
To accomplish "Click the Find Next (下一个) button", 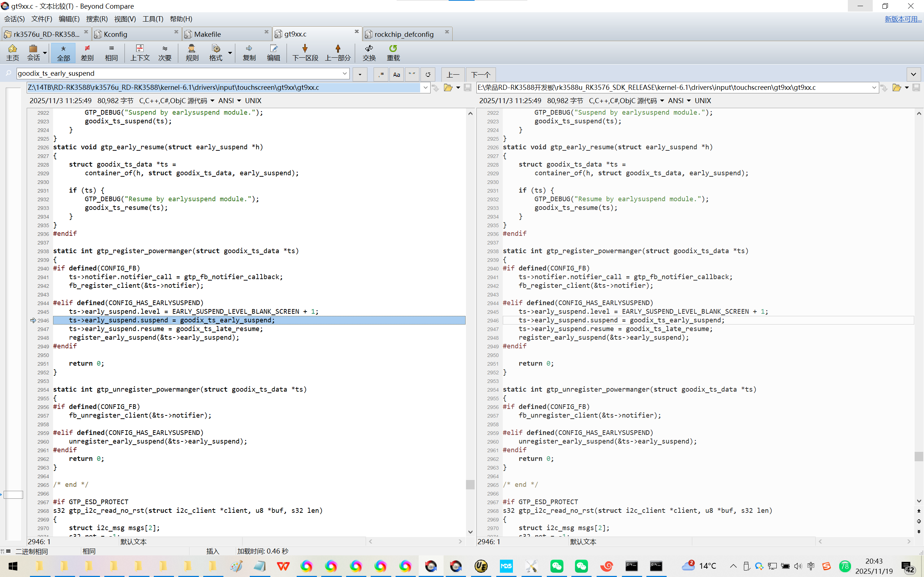I will click(480, 74).
